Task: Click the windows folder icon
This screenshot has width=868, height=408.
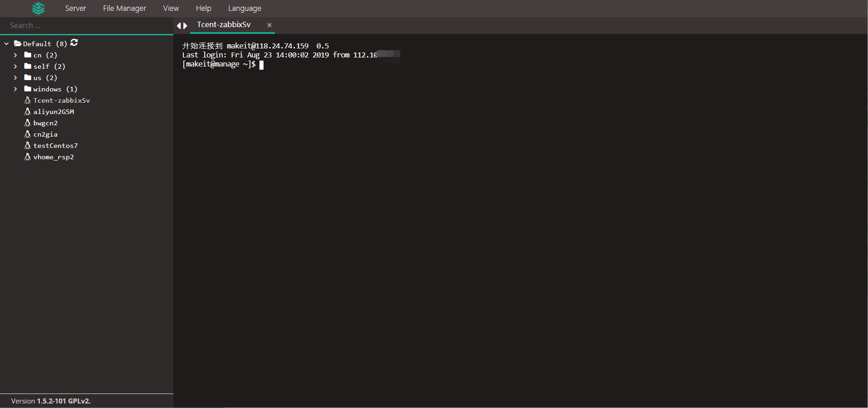Action: [x=28, y=89]
